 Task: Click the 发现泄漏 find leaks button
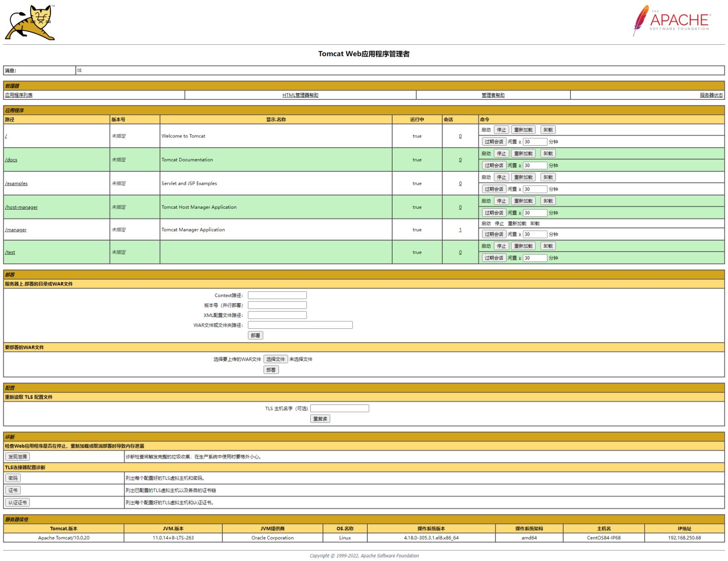click(x=18, y=456)
